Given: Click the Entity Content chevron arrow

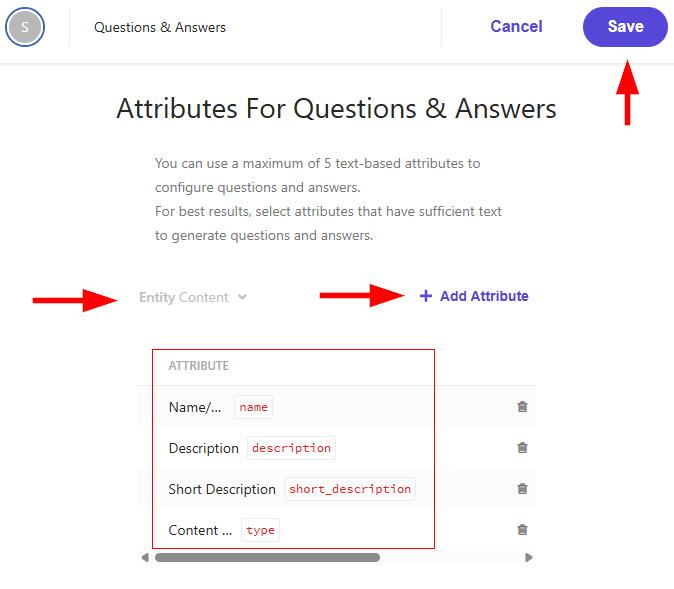Looking at the screenshot, I should 242,297.
